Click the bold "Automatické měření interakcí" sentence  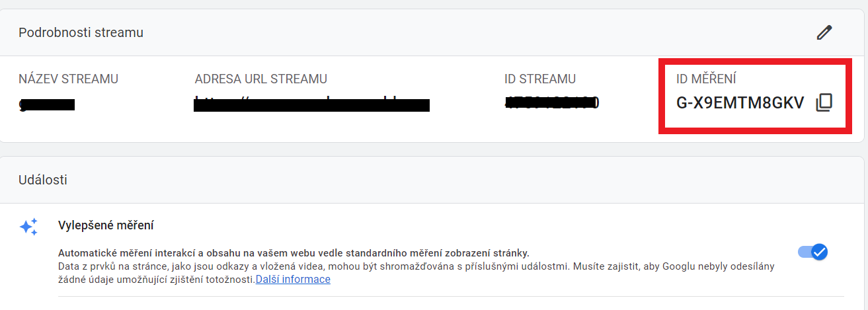tap(294, 253)
